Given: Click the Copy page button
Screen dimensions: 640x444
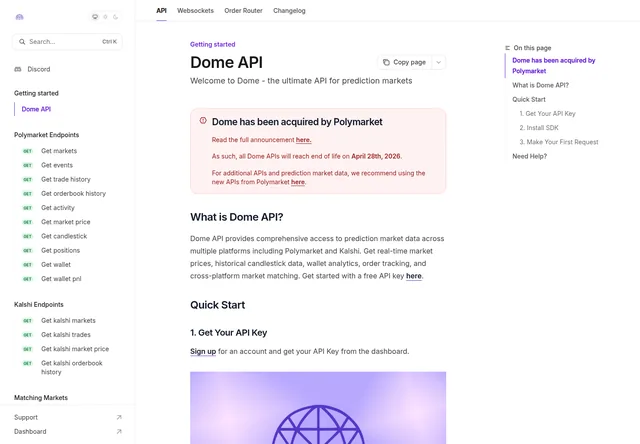Looking at the screenshot, I should [x=404, y=62].
